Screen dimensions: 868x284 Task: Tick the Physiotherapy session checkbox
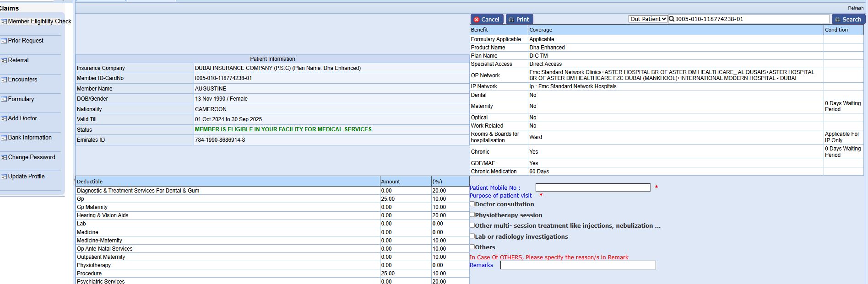[472, 214]
